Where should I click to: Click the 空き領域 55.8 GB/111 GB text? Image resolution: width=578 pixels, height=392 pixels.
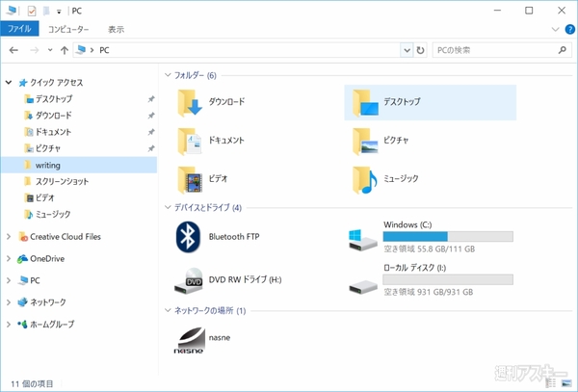coord(429,249)
